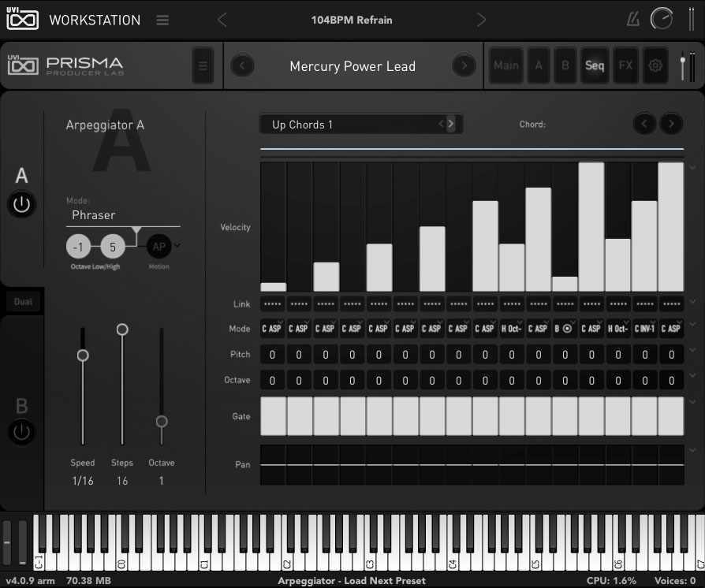Adjust the Speed slider handle
This screenshot has height=588, width=705.
click(x=83, y=355)
